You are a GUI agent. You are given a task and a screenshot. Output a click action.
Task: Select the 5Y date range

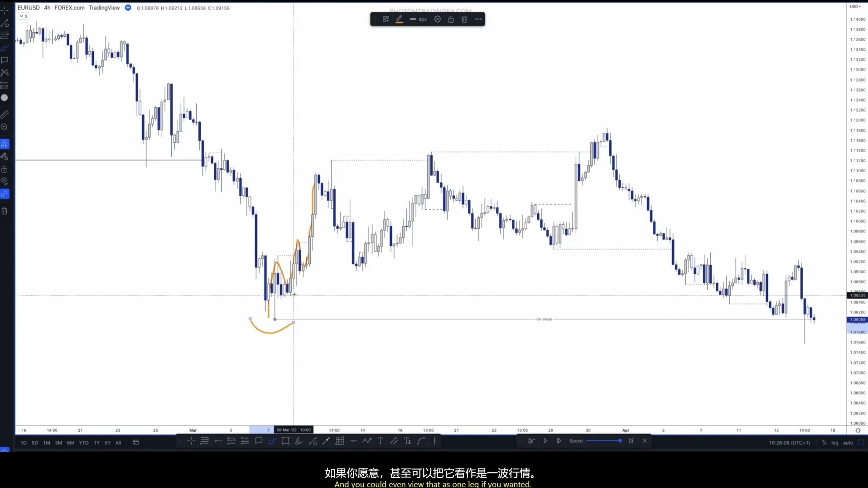click(107, 443)
